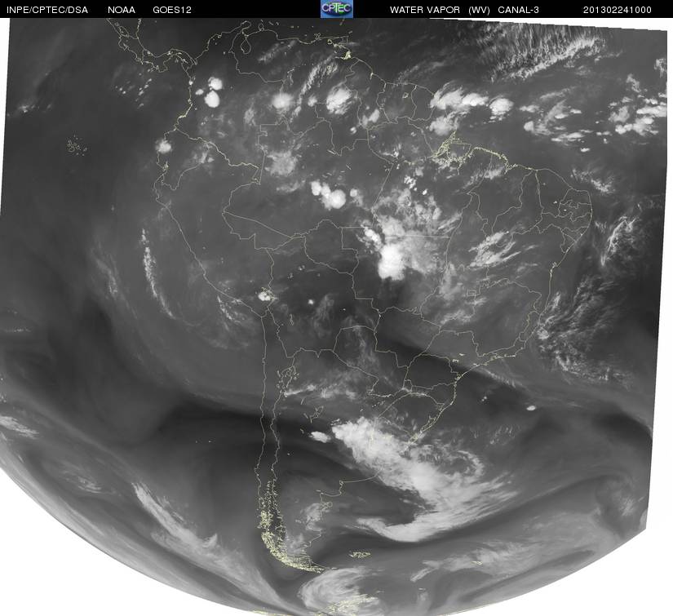This screenshot has height=616, width=673.
Task: Click the CPTEC logo in the header
Action: pos(337,9)
